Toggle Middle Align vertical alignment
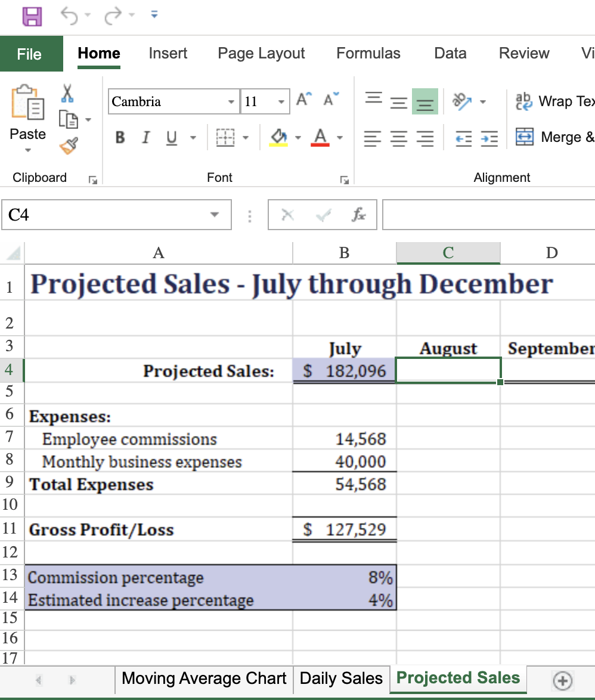 point(399,102)
